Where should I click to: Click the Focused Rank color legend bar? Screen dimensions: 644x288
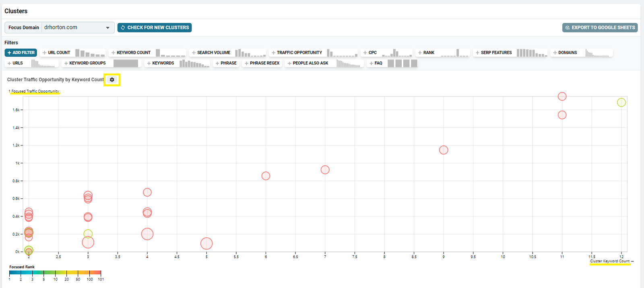click(55, 273)
